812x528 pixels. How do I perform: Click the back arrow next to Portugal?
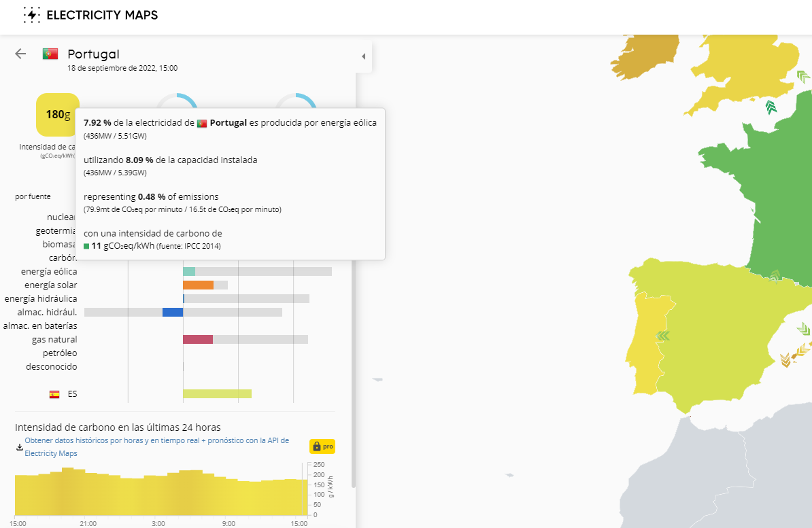[x=20, y=54]
